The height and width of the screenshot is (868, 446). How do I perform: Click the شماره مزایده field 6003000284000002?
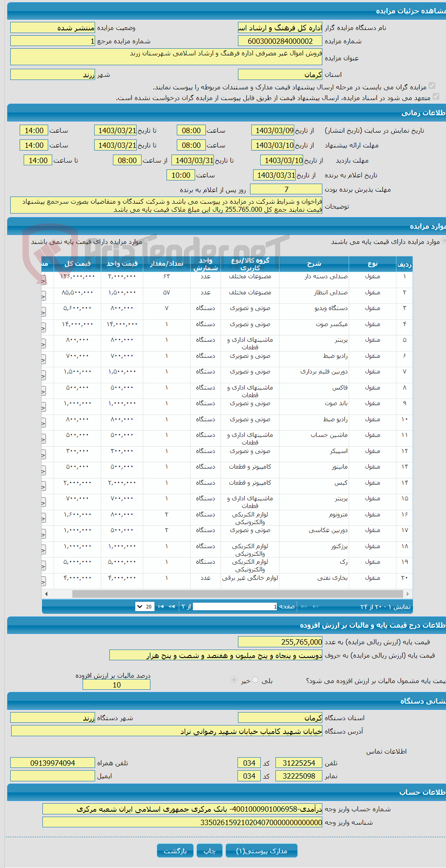(280, 41)
